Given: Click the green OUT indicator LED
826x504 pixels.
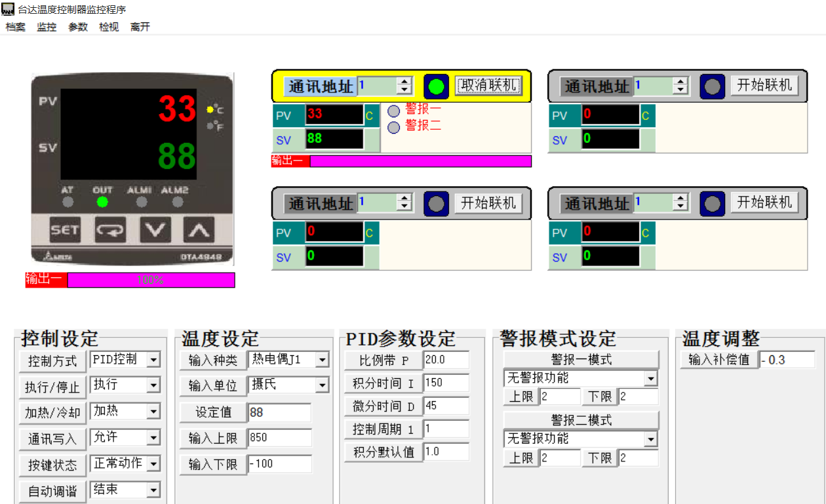Looking at the screenshot, I should [x=102, y=202].
